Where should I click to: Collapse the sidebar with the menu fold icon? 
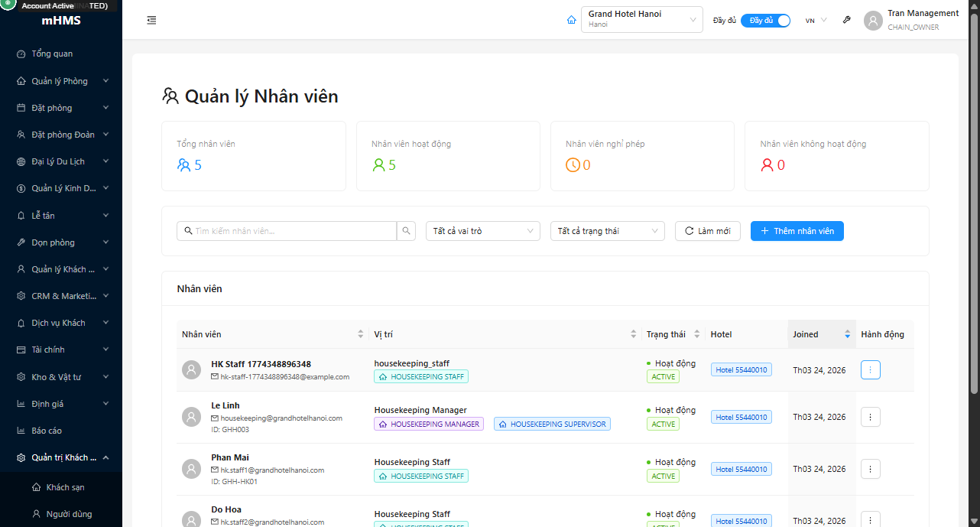pos(151,21)
